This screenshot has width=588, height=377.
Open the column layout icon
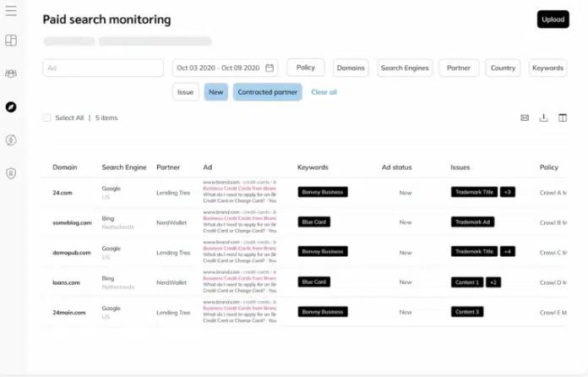pos(563,117)
